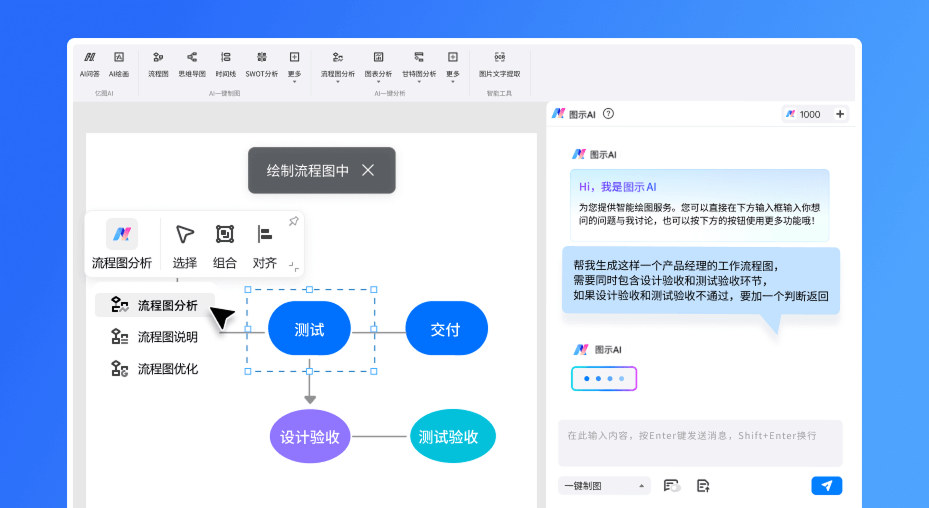Pin the floating toolbar with the pin icon
The height and width of the screenshot is (508, 929).
293,221
